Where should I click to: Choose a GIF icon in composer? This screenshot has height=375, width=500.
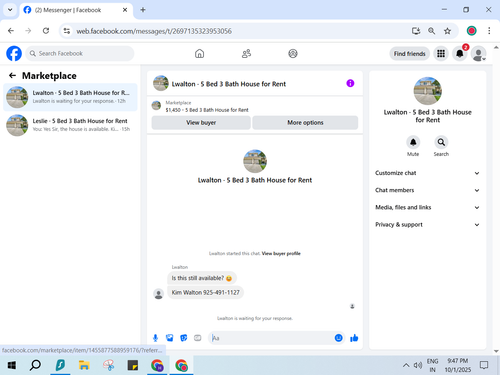click(x=198, y=338)
